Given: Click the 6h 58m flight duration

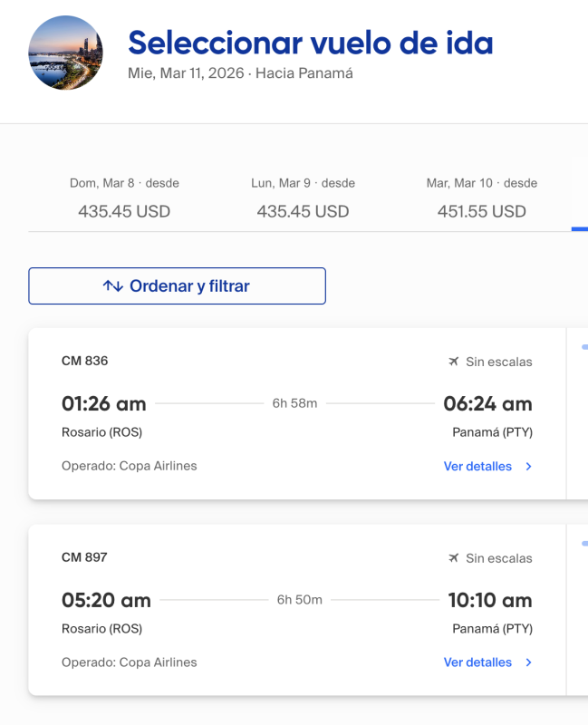Looking at the screenshot, I should tap(294, 403).
